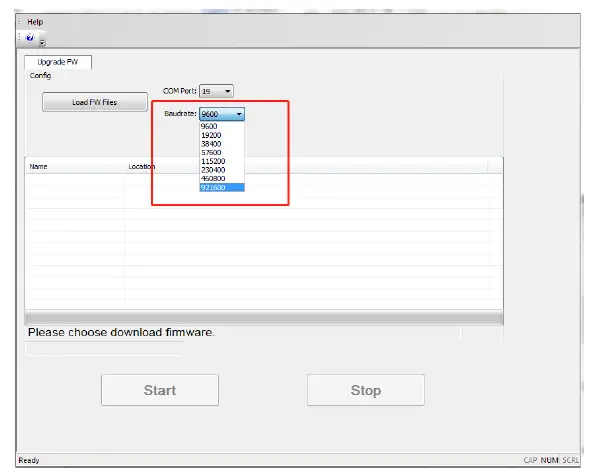This screenshot has height=475, width=602.
Task: Click the Load FW Files button
Action: 95,102
